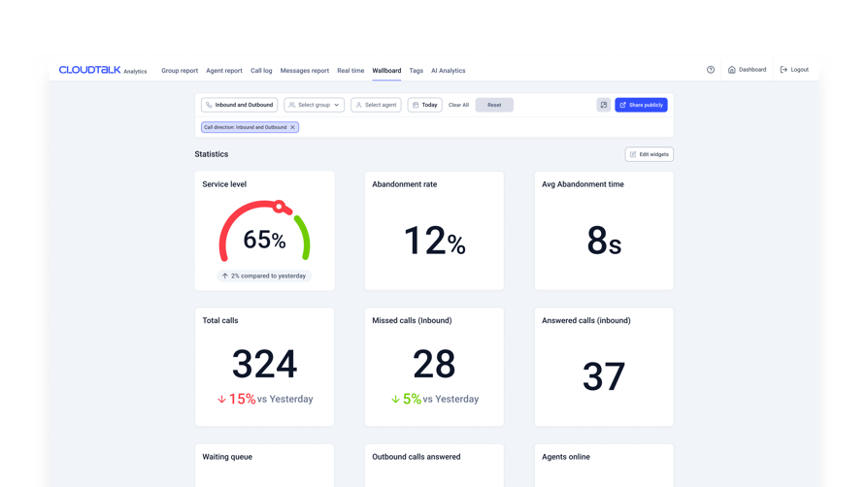Screen dimensions: 868x487
Task: Click the Service level gauge handle
Action: coord(280,207)
